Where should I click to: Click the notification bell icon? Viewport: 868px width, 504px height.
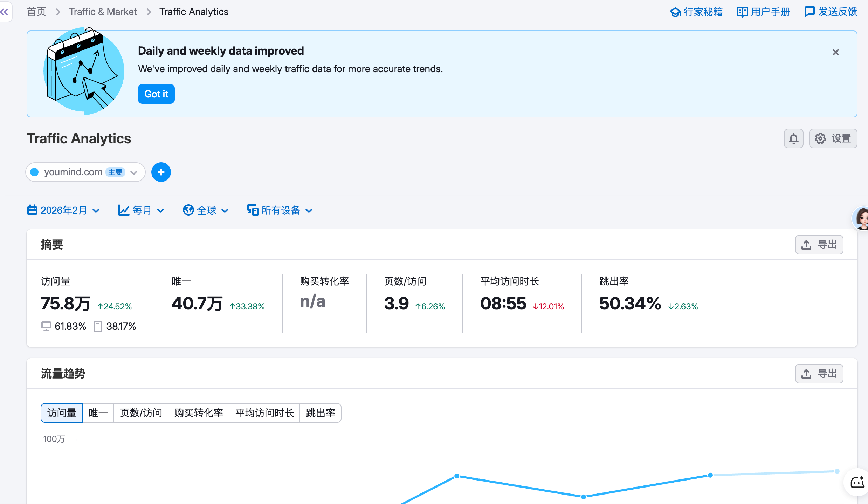click(793, 138)
